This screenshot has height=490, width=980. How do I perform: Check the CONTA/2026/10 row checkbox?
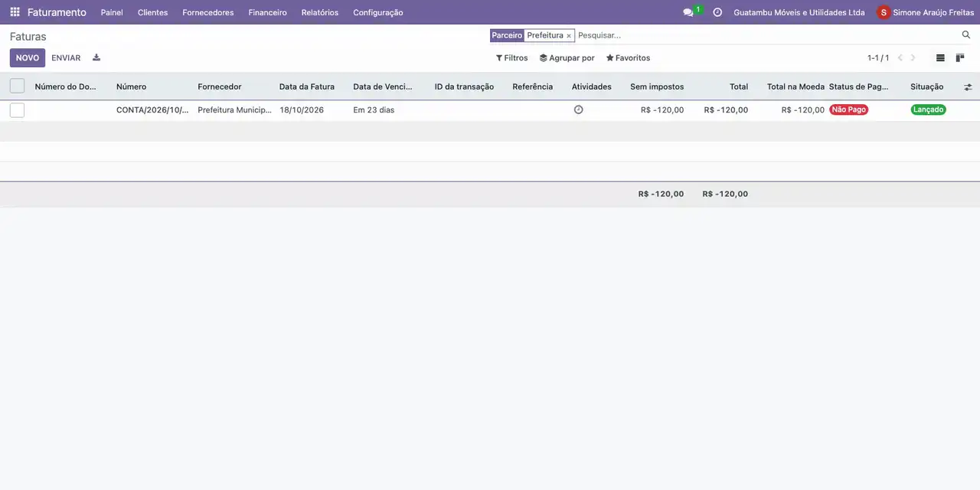coord(17,110)
